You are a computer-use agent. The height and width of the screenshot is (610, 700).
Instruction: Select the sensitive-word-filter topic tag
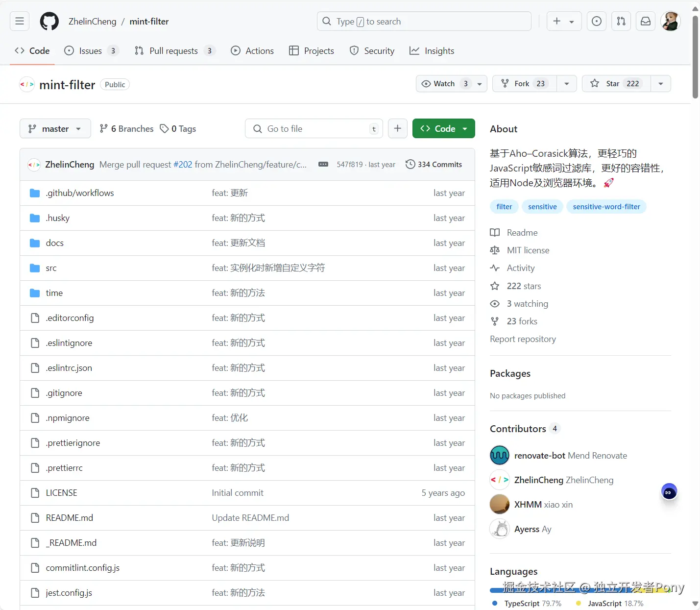pos(606,207)
